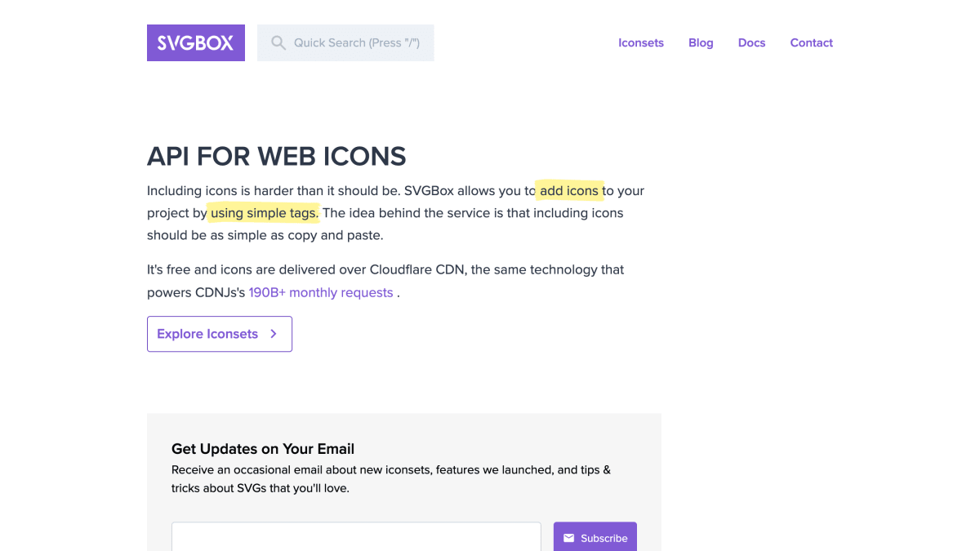The image size is (980, 551).
Task: Click into the email address field
Action: (356, 537)
